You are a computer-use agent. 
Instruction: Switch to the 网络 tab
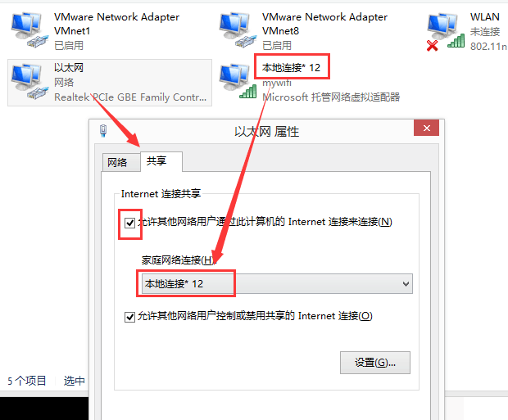[x=118, y=162]
